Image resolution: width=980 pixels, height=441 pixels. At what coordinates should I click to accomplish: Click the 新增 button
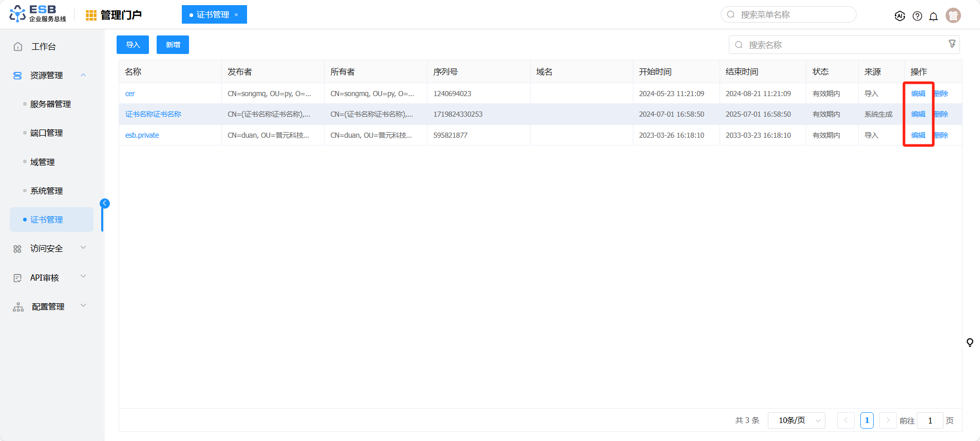173,45
